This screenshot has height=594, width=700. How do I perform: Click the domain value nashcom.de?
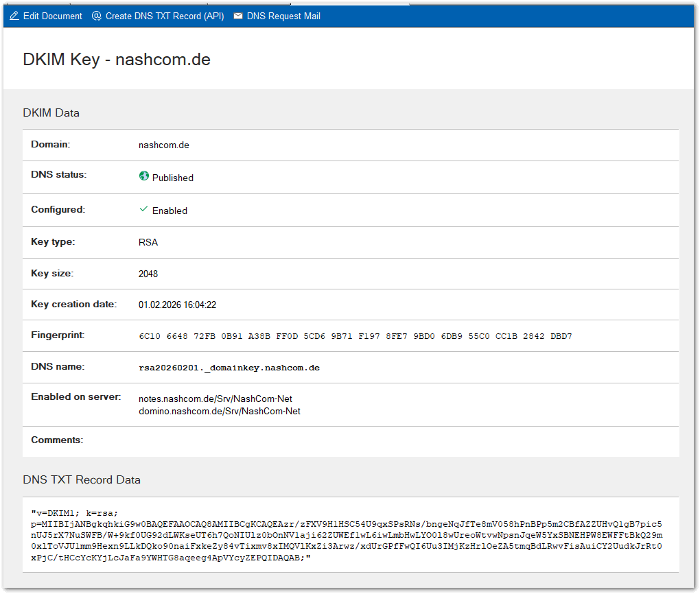coord(164,145)
